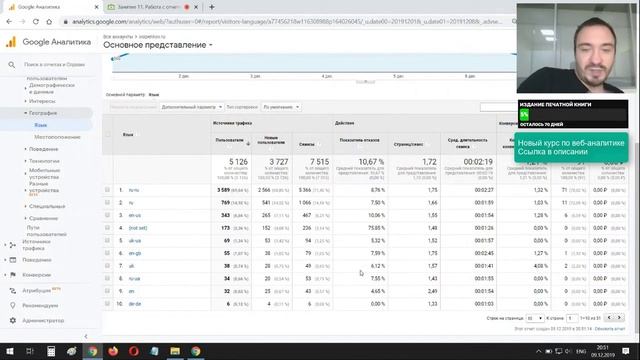The width and height of the screenshot is (640, 360).
Task: Go to next table page arrow
Action: tap(619, 318)
